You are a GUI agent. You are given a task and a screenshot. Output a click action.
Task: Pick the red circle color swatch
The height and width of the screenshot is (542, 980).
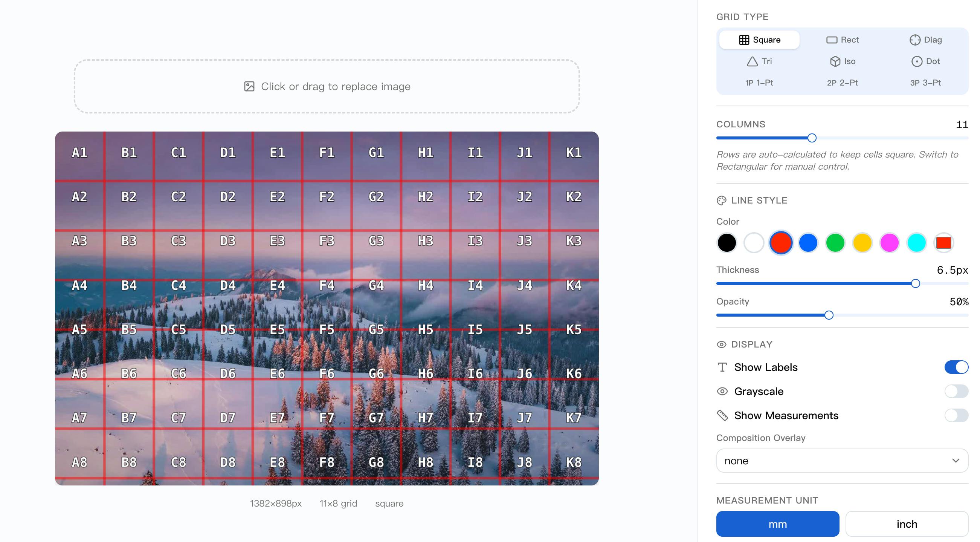coord(781,243)
